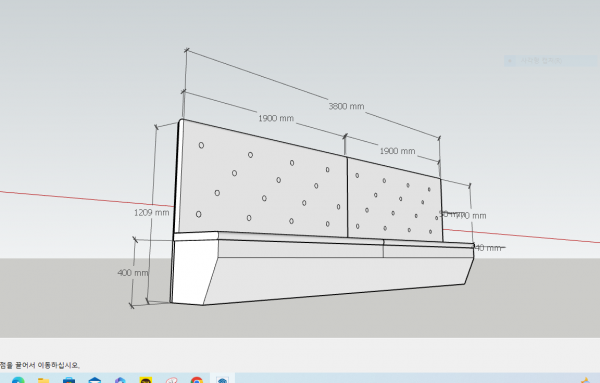Open KakaoTalk from the taskbar
The image size is (600, 383).
click(146, 380)
